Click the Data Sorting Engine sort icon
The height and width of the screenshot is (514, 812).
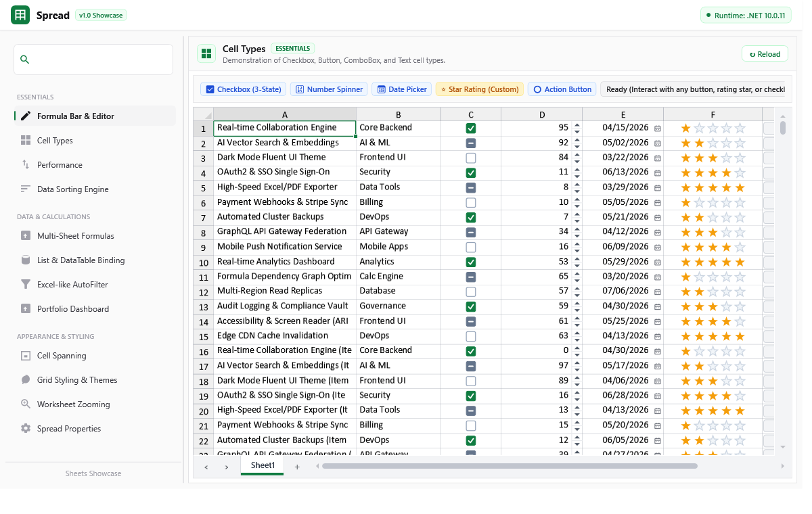point(26,189)
